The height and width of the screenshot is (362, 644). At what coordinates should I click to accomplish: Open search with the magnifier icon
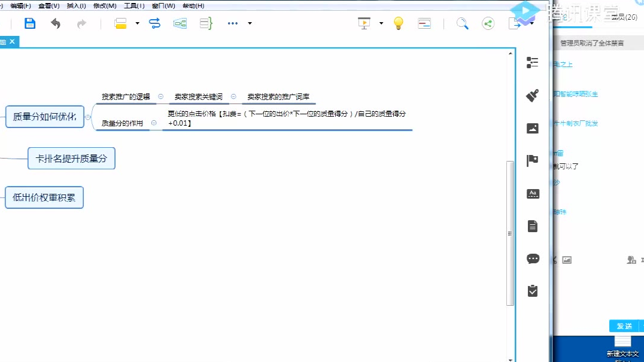coord(462,23)
